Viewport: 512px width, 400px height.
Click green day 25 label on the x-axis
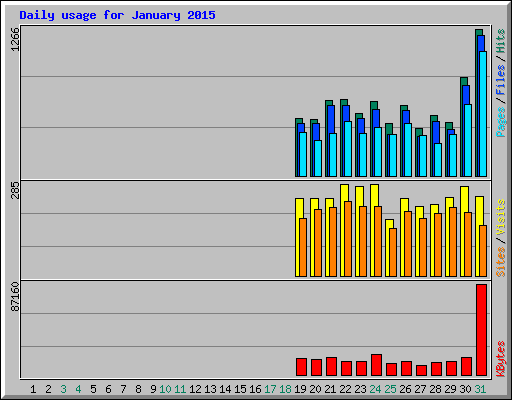(x=390, y=389)
